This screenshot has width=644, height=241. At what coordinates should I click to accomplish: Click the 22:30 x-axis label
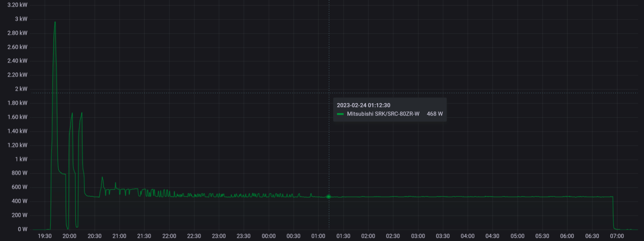[x=194, y=236]
